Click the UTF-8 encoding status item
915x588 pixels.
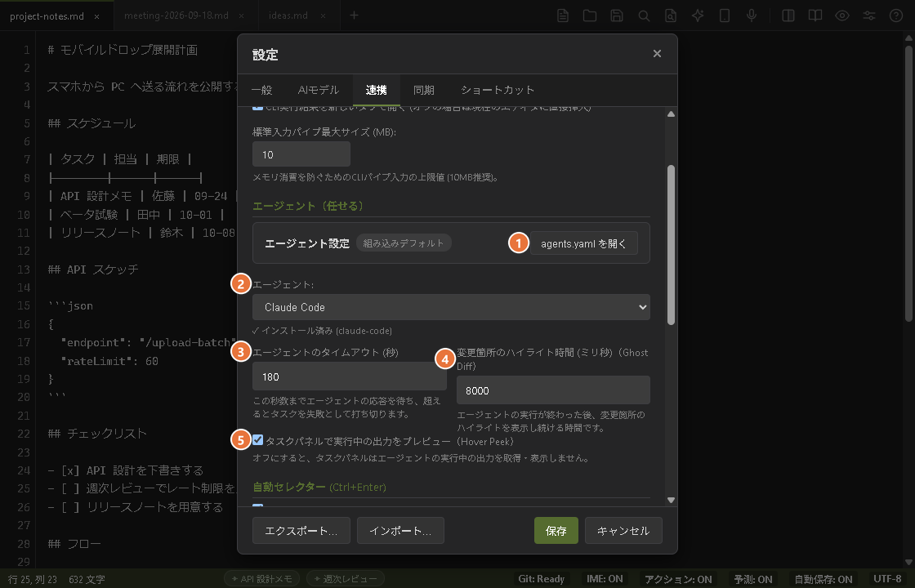coord(887,579)
